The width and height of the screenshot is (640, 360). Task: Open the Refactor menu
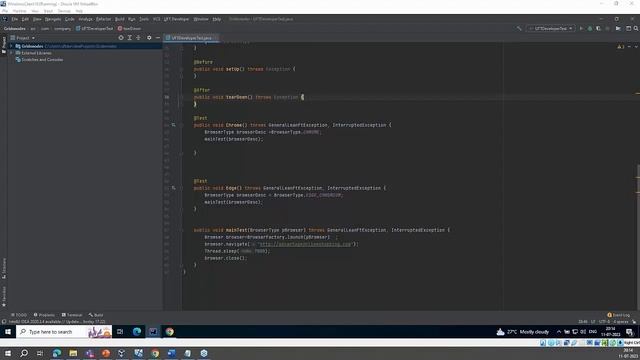coord(103,19)
